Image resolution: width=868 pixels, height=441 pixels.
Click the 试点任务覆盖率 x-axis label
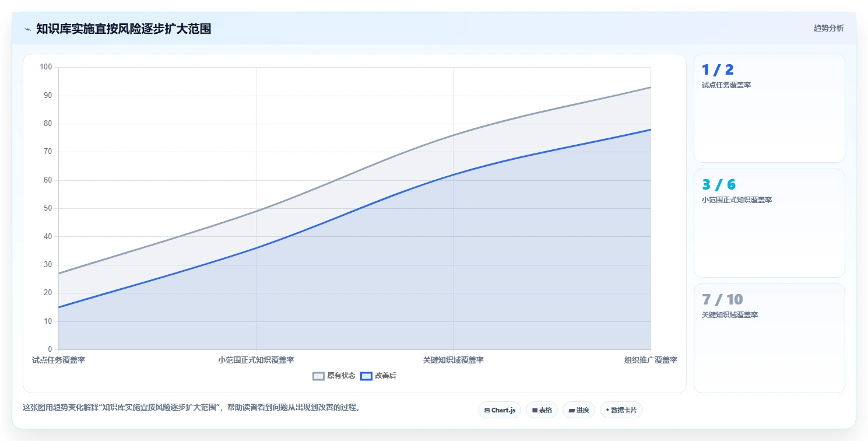click(58, 360)
